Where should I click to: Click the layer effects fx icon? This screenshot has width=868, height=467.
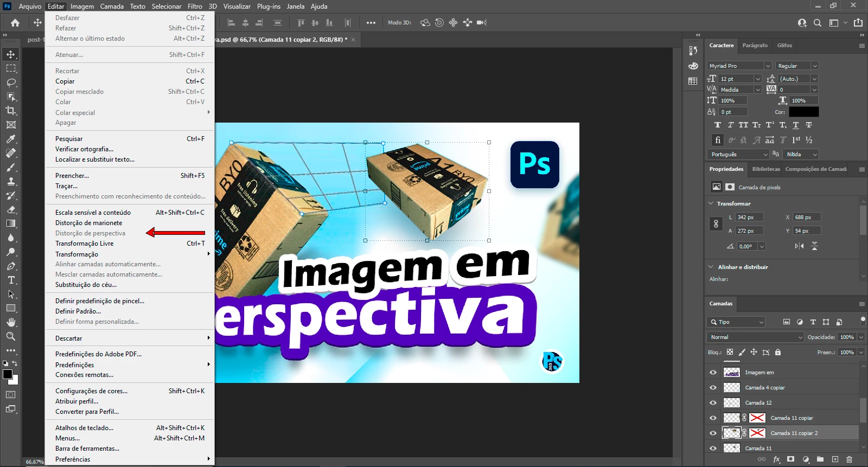776,459
